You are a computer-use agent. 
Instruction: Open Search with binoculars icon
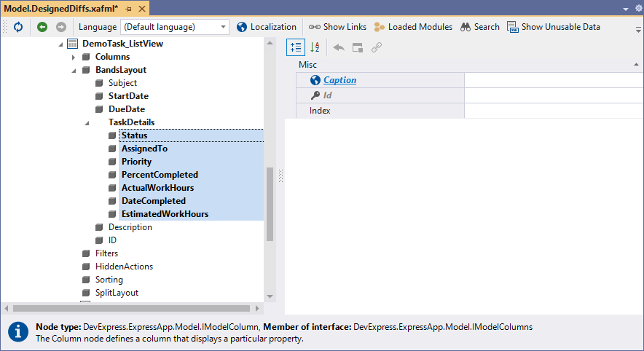point(479,27)
